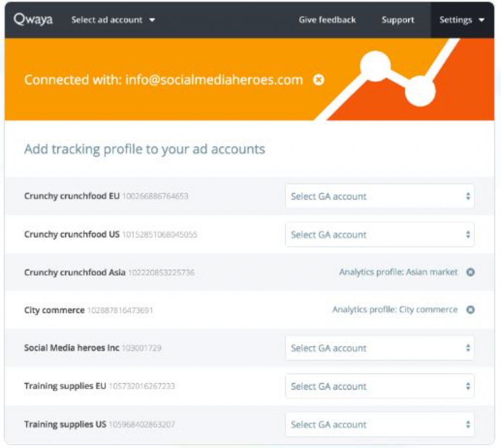Open the Select ad account menu
This screenshot has height=448, width=501.
(x=113, y=20)
